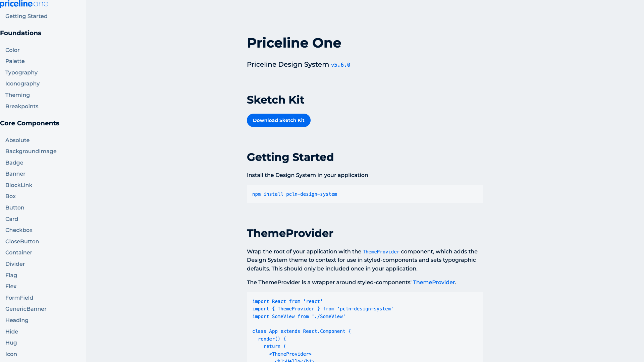Select Breakpoints in the sidebar
This screenshot has width=644, height=362.
pyautogui.click(x=21, y=106)
